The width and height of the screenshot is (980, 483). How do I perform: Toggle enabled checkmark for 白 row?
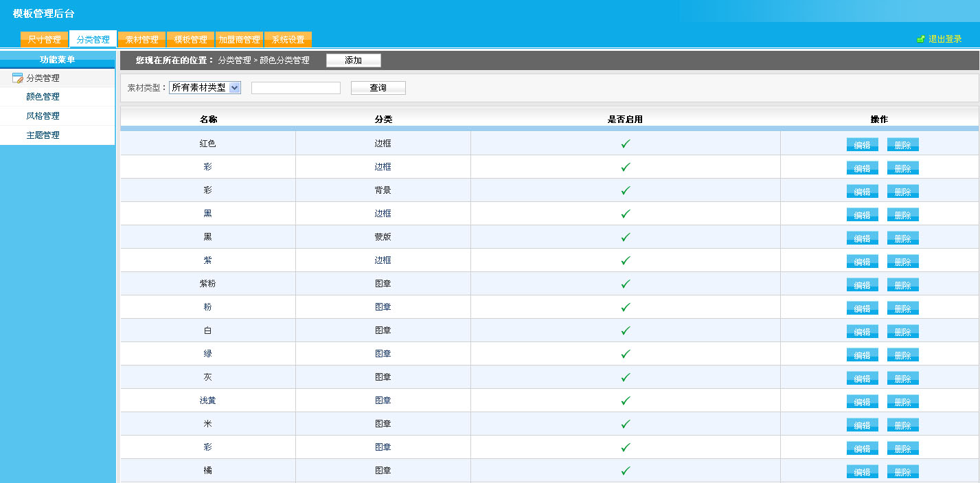pos(626,330)
